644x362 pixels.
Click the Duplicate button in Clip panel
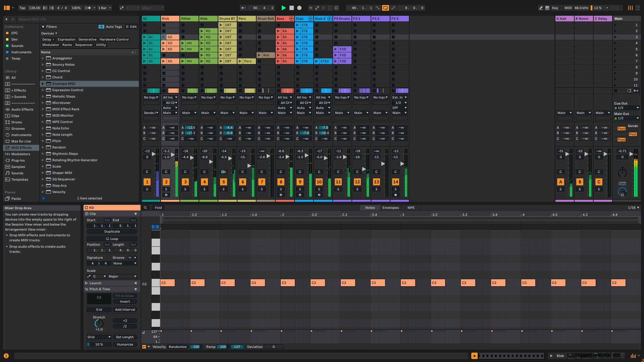tap(112, 232)
